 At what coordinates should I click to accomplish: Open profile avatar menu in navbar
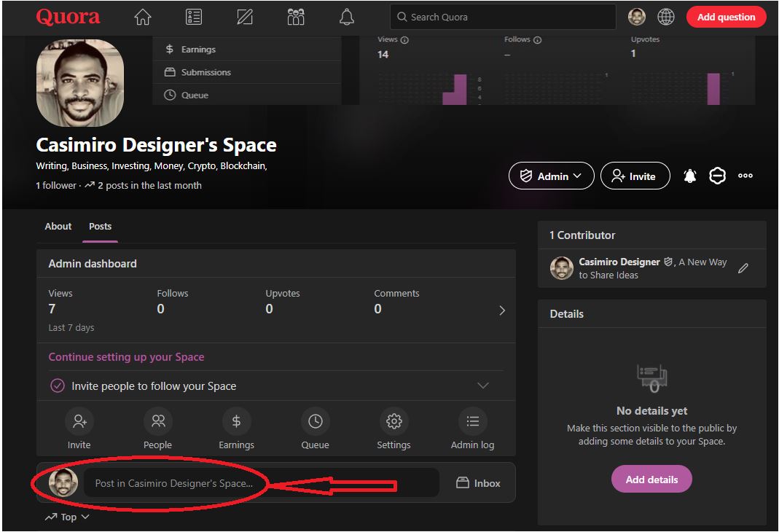click(637, 17)
